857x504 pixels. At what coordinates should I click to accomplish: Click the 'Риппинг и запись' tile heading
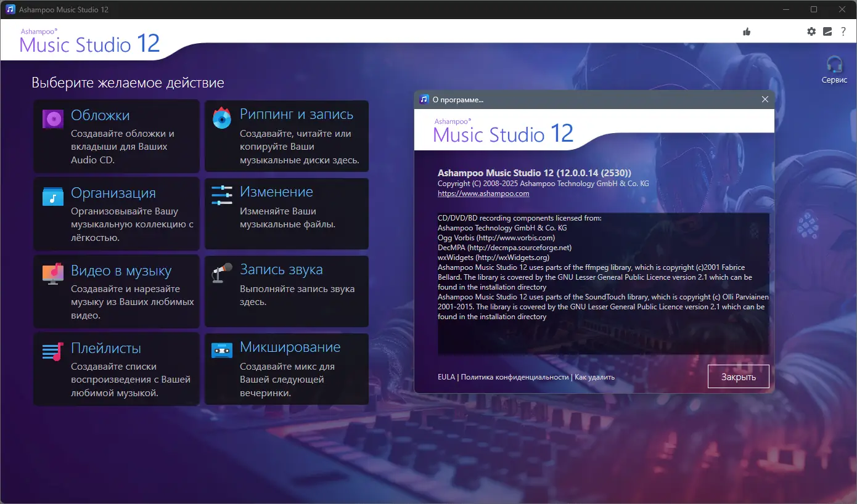[297, 114]
